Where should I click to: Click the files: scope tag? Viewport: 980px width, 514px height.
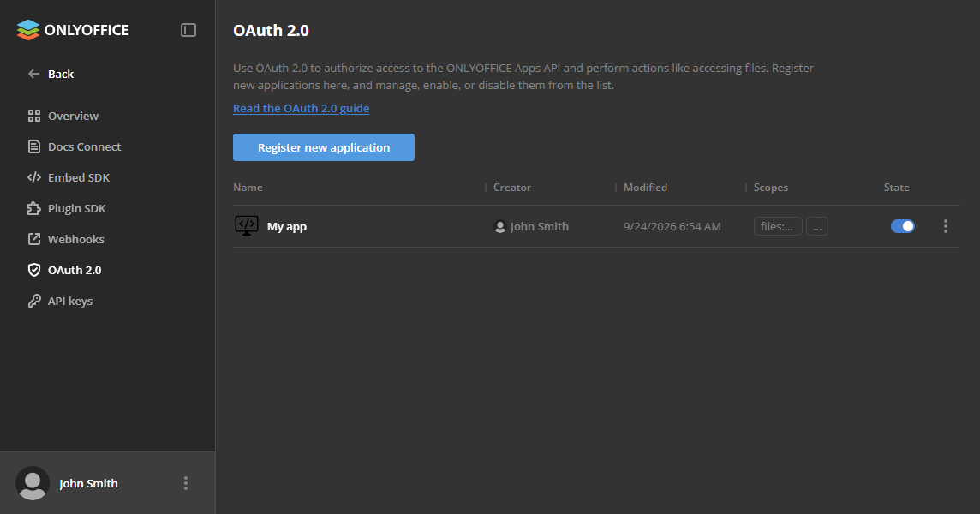[778, 226]
